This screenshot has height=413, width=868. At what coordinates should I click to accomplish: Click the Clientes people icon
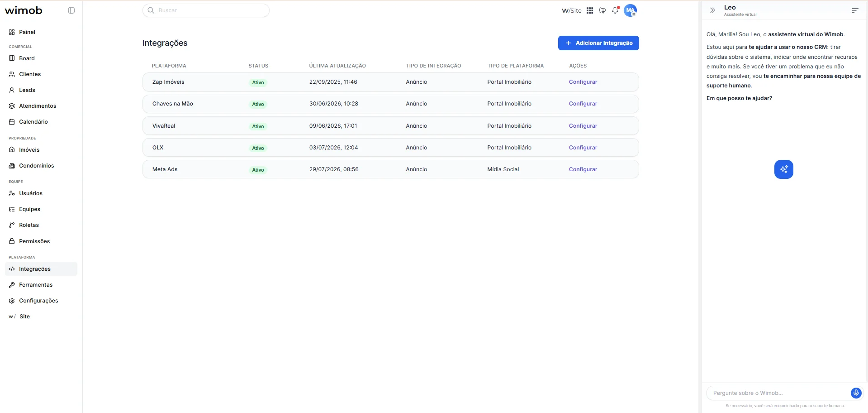(x=12, y=74)
